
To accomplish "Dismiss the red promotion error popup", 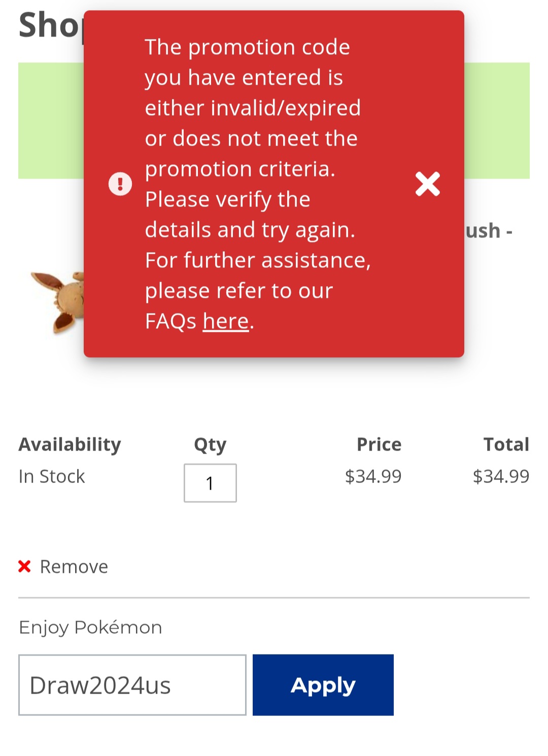I will [x=427, y=184].
